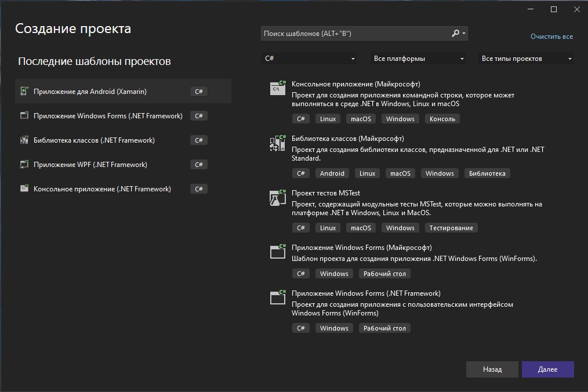This screenshot has height=392, width=588.
Task: Click the magnifier search icon in template search
Action: [456, 34]
